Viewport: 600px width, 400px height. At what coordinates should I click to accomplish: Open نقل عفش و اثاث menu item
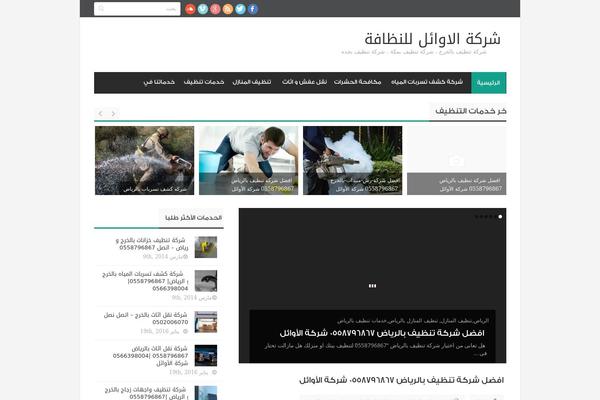coord(304,82)
